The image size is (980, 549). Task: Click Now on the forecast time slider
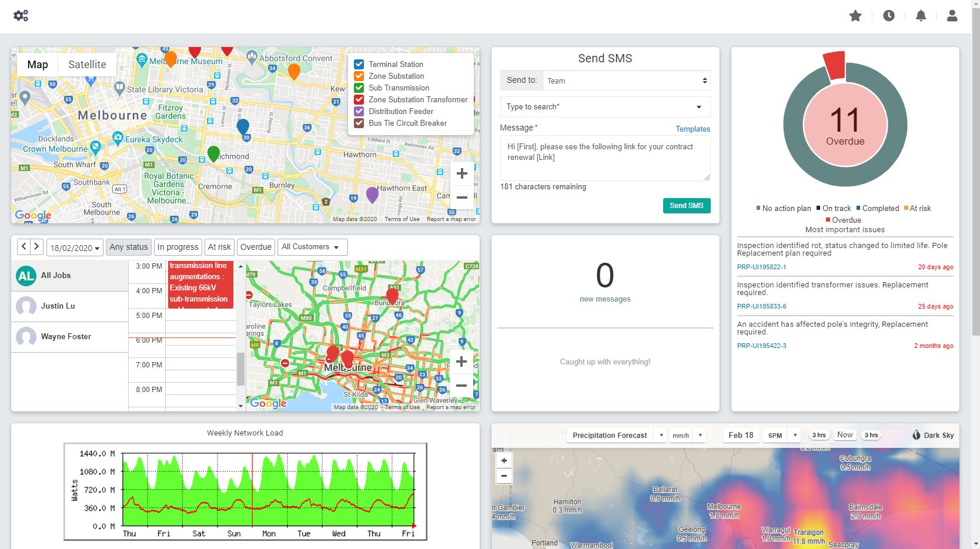click(x=845, y=435)
